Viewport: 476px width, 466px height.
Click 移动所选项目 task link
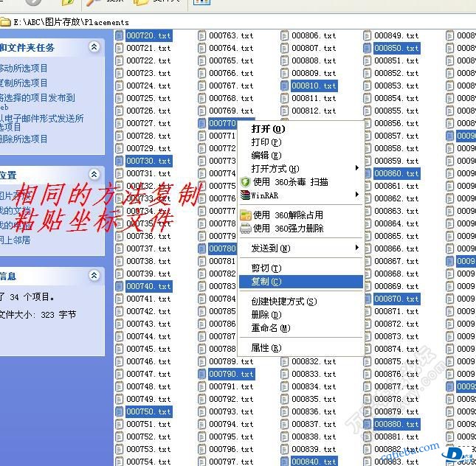24,69
